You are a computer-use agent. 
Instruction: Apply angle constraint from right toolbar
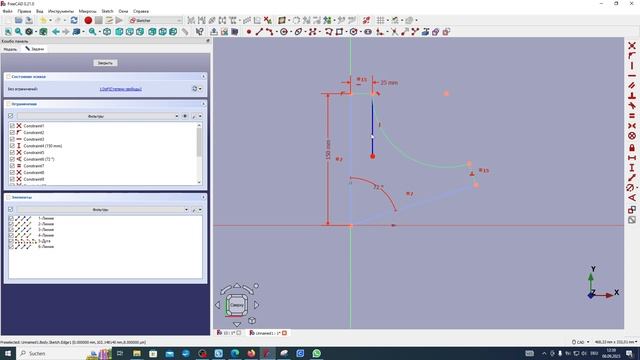(632, 198)
